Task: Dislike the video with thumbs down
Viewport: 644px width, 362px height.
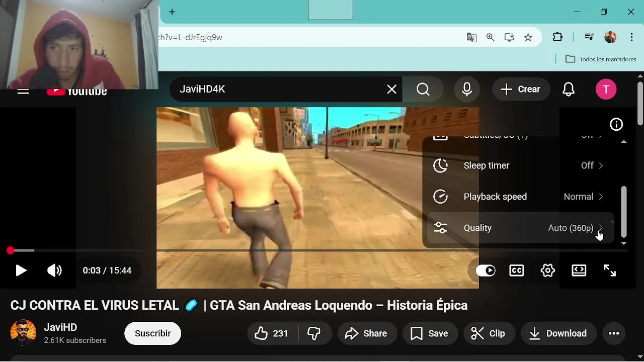Action: tap(314, 333)
